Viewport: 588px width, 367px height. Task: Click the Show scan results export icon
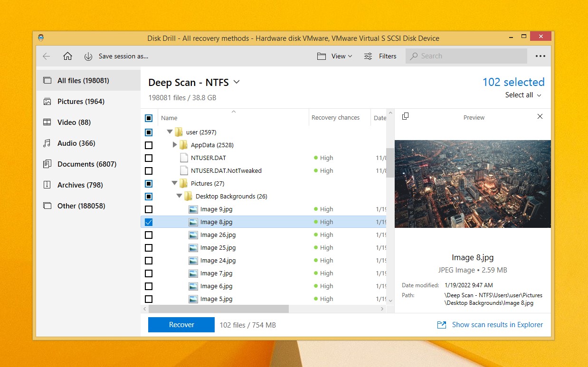(442, 325)
